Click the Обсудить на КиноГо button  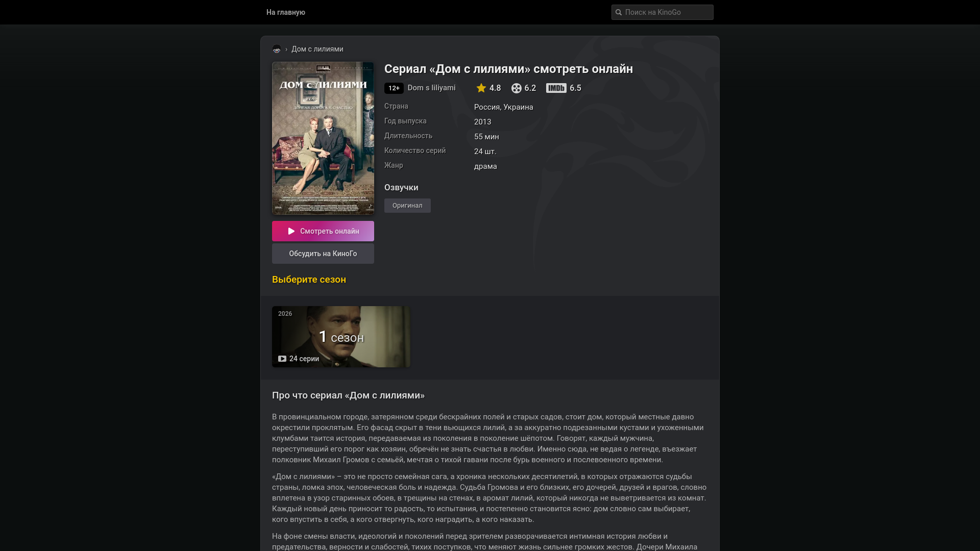tap(323, 254)
